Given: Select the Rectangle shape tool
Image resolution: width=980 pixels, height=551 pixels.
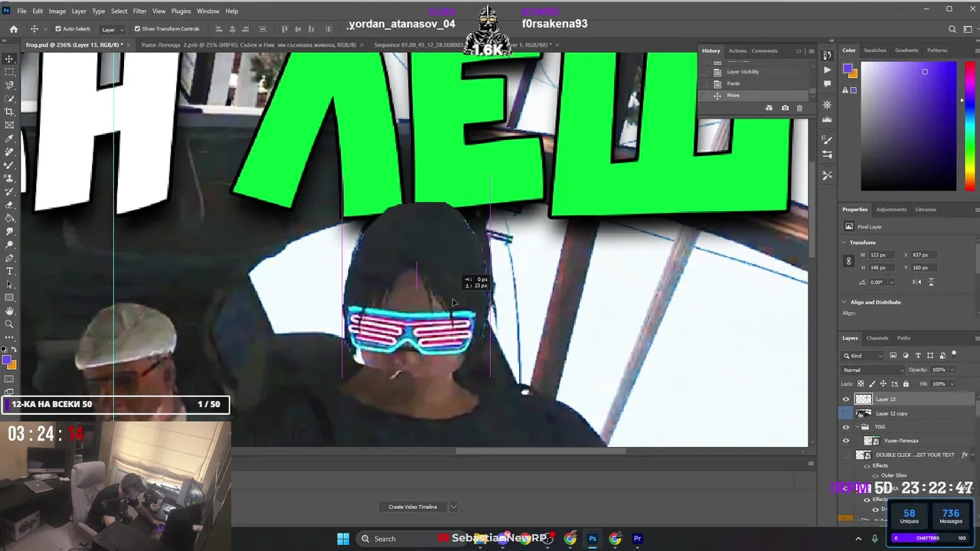Looking at the screenshot, I should pos(9,298).
